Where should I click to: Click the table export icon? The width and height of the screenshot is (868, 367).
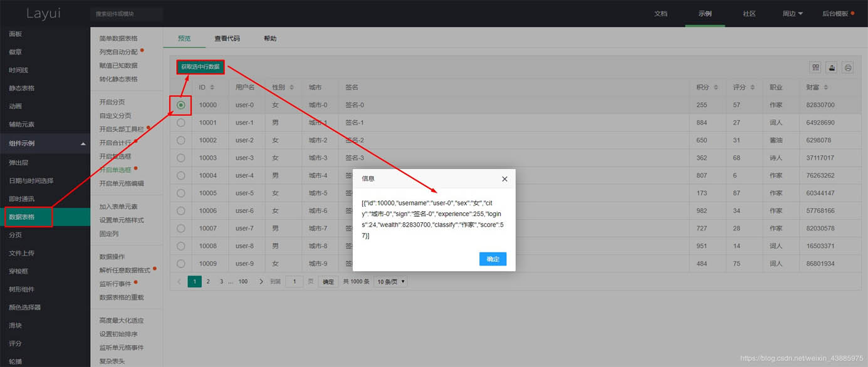(832, 67)
